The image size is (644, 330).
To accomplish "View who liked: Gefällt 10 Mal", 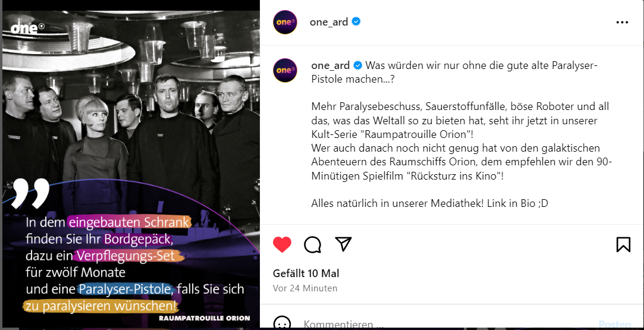I will click(306, 273).
